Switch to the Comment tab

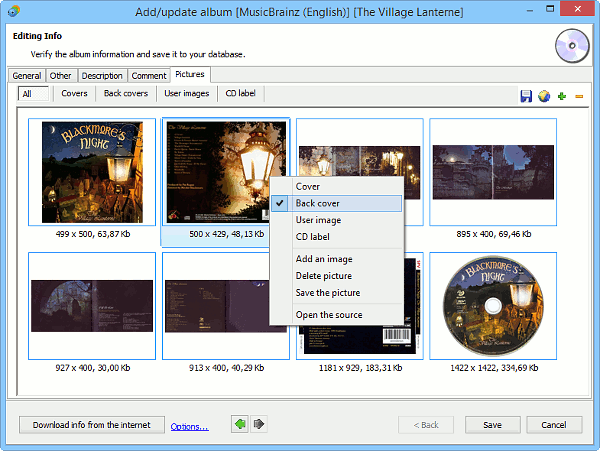coord(149,76)
